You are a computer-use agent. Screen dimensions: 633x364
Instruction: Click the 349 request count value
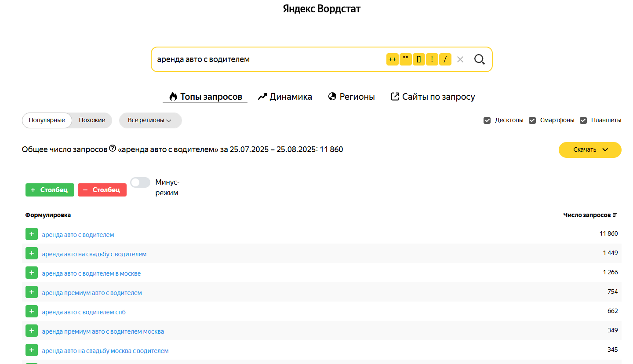613,330
